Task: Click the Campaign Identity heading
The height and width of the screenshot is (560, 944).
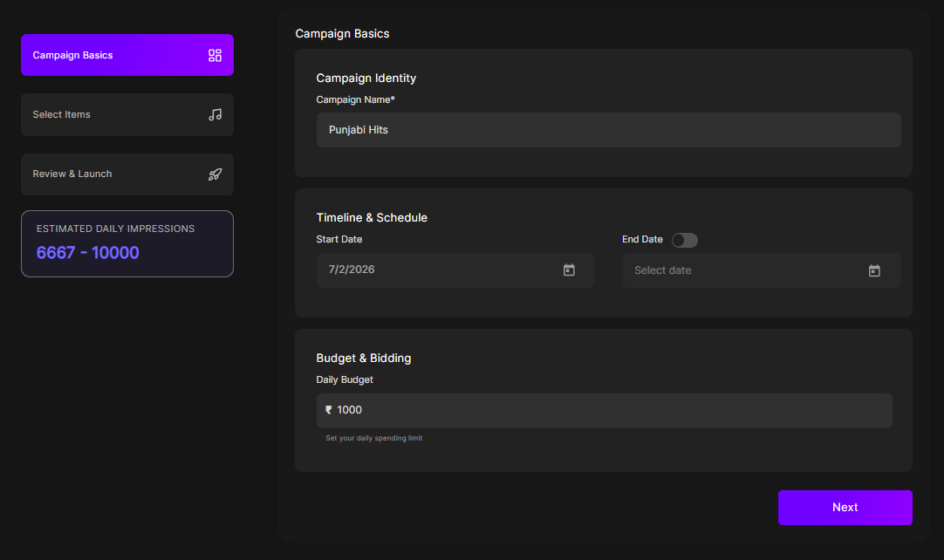Action: [366, 79]
